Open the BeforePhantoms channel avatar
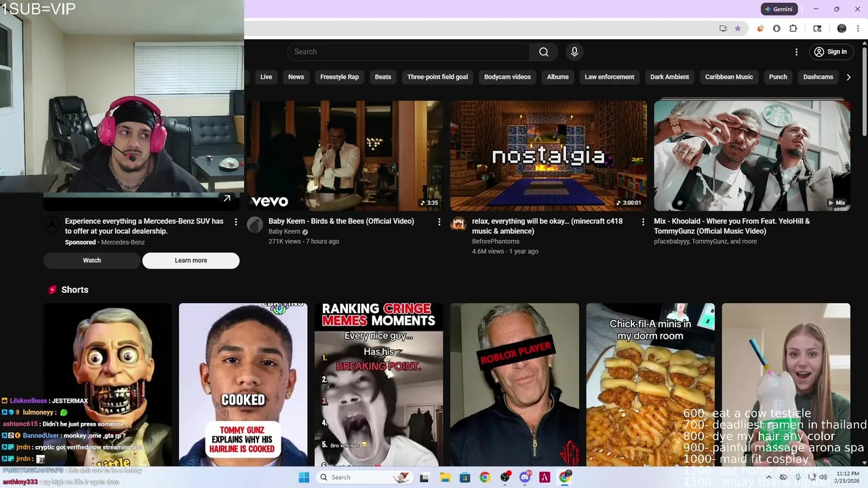 click(x=458, y=225)
